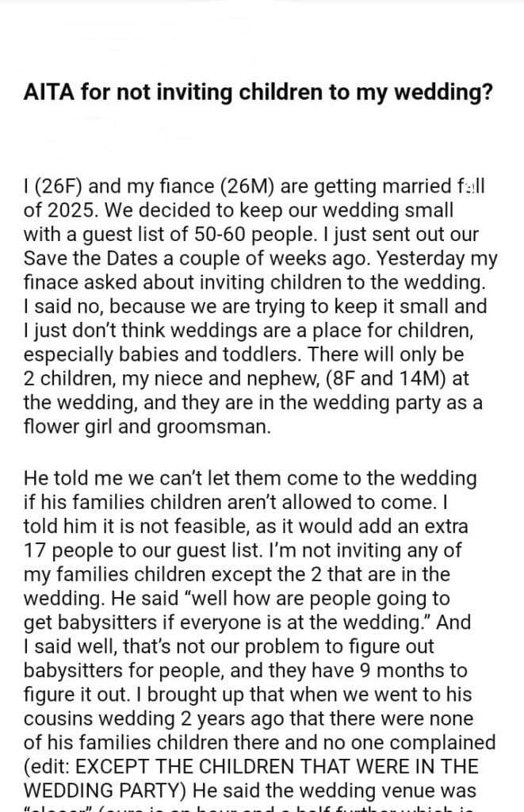This screenshot has height=812, width=524.
Task: Click the post title about not inviting children
Action: pyautogui.click(x=259, y=93)
